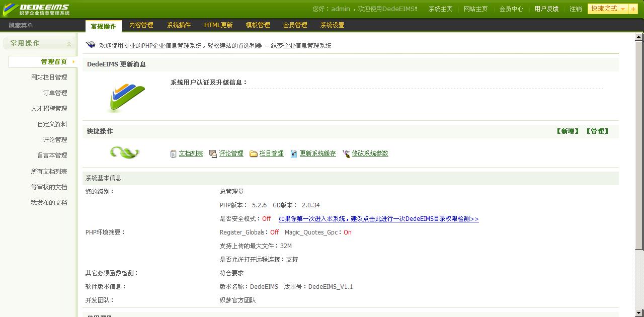This screenshot has height=317, width=644.
Task: Click the 修改系统参数 link
Action: pos(370,154)
